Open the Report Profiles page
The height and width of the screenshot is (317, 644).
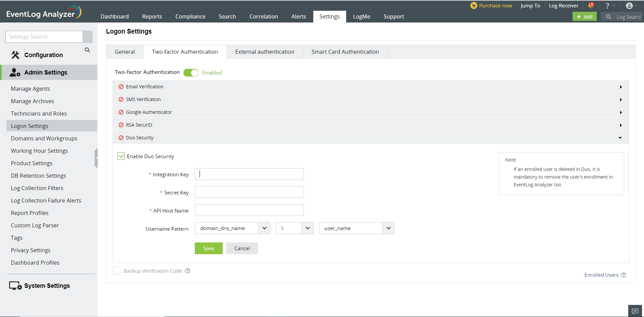tap(30, 213)
